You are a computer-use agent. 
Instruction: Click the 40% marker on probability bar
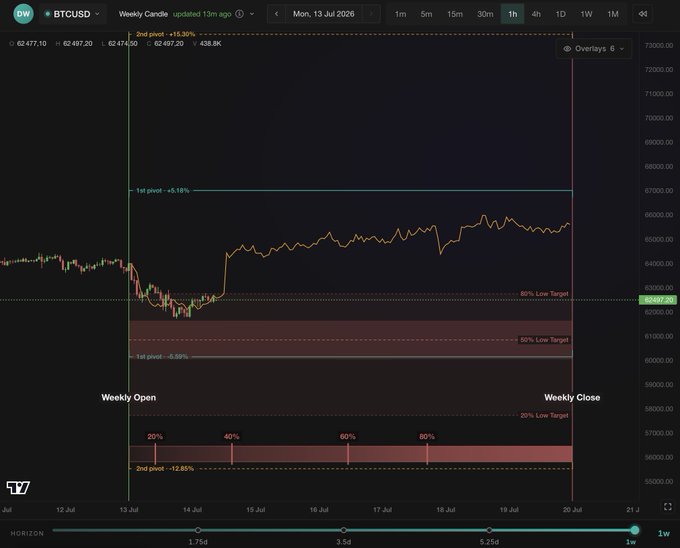click(x=232, y=453)
